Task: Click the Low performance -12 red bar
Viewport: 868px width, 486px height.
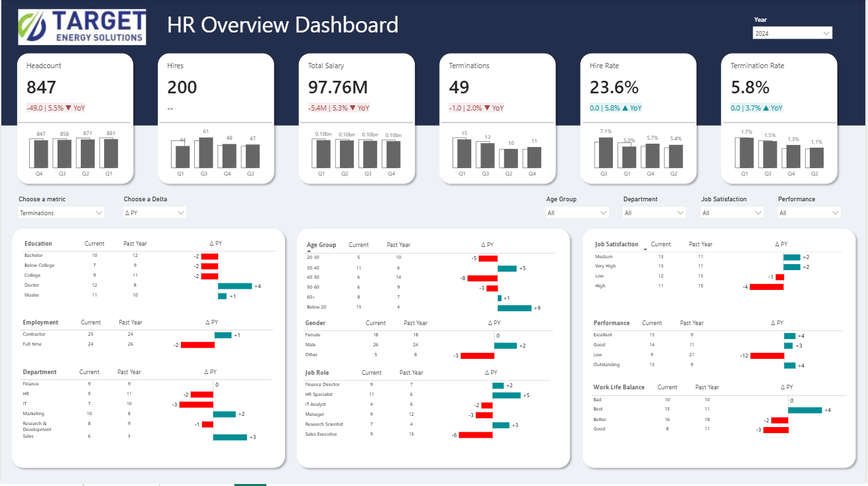Action: (x=767, y=356)
